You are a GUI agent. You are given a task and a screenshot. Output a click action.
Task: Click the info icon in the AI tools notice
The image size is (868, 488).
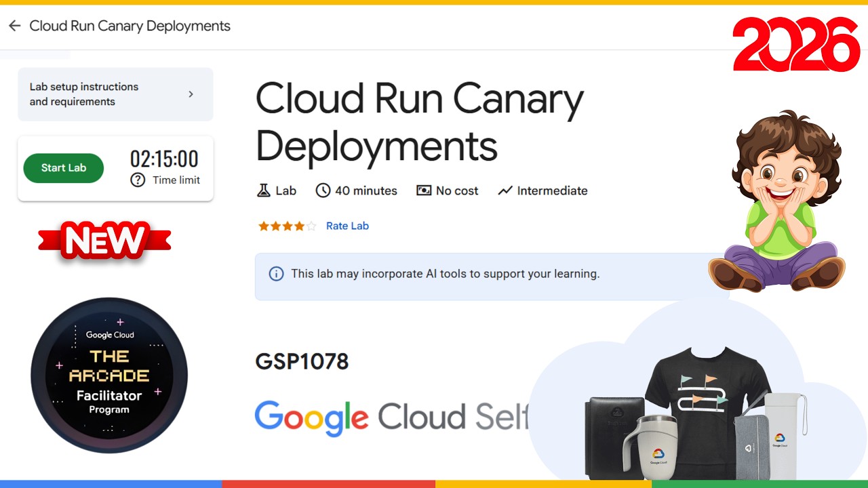(276, 274)
